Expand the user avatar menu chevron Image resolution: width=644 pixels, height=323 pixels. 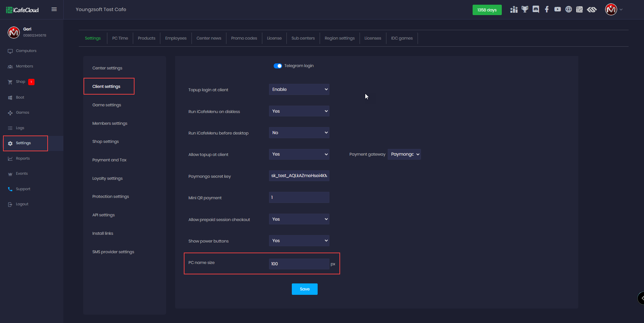(x=621, y=9)
